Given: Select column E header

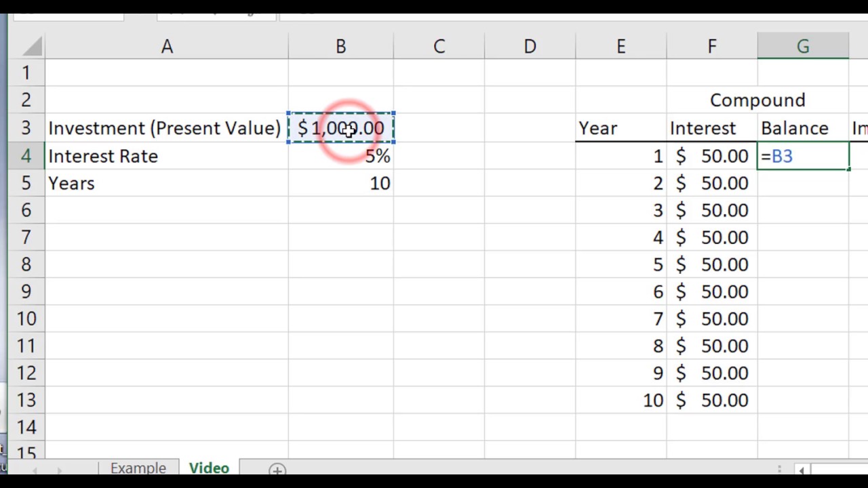Looking at the screenshot, I should (x=620, y=46).
